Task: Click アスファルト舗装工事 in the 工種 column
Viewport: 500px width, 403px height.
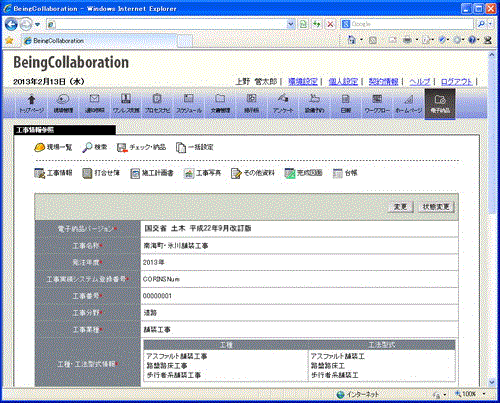Action: pyautogui.click(x=177, y=356)
